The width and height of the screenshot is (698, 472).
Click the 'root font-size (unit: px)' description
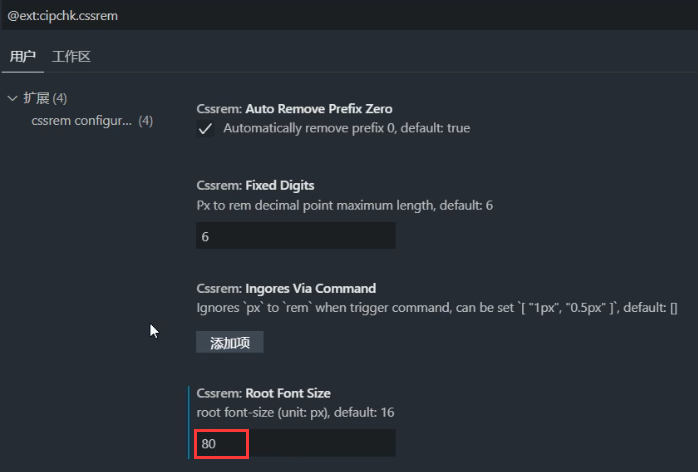[310, 413]
